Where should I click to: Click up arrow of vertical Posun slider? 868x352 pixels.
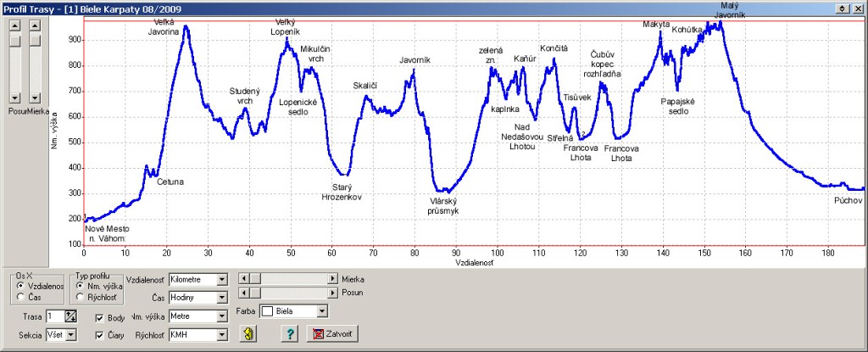point(14,25)
